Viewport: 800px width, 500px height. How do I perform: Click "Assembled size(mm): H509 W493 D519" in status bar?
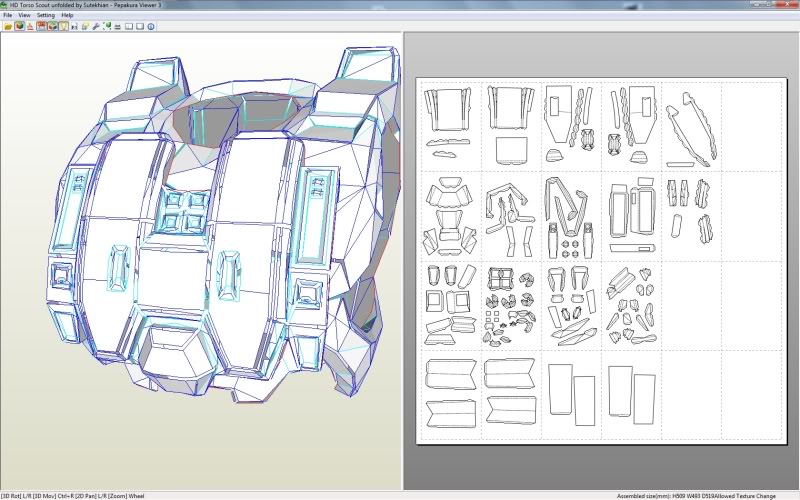(x=665, y=496)
